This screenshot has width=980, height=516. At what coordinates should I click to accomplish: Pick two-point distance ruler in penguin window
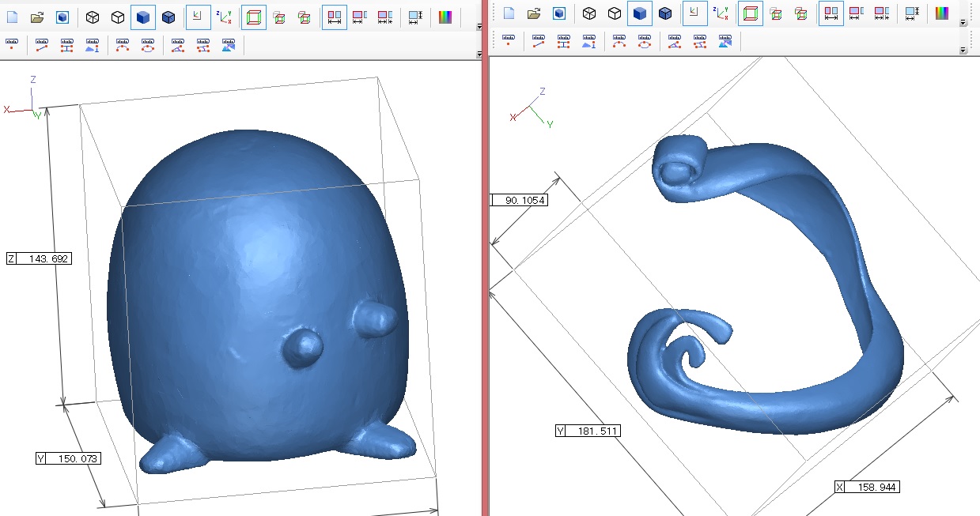pyautogui.click(x=42, y=45)
